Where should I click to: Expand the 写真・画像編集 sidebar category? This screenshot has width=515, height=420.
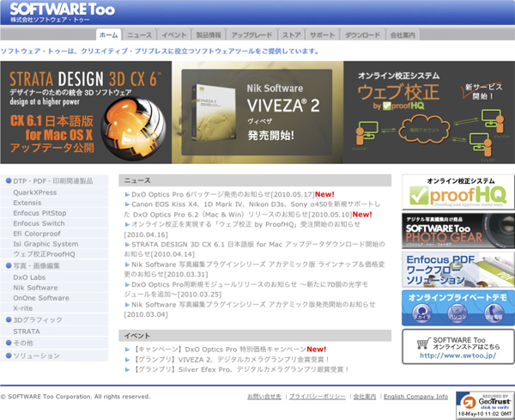point(37,265)
